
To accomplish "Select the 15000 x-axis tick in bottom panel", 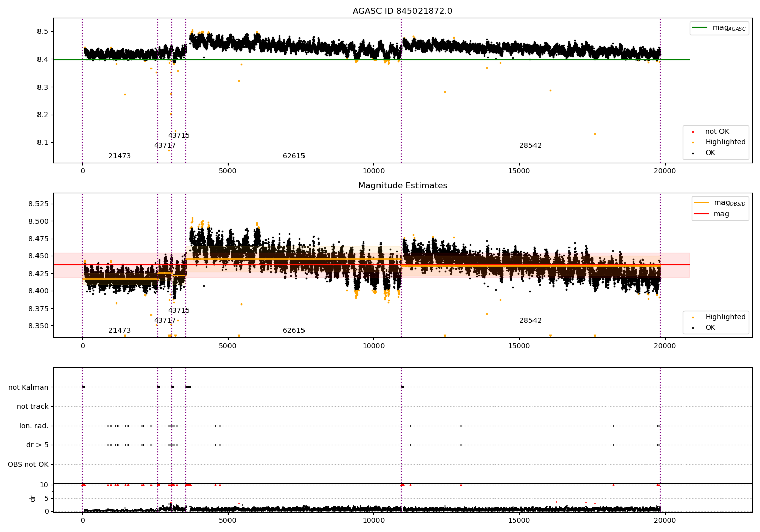I will click(519, 521).
